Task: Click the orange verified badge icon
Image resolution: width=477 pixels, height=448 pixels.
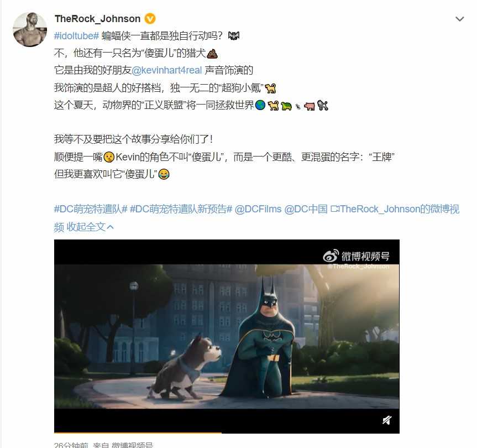Action: [x=149, y=19]
